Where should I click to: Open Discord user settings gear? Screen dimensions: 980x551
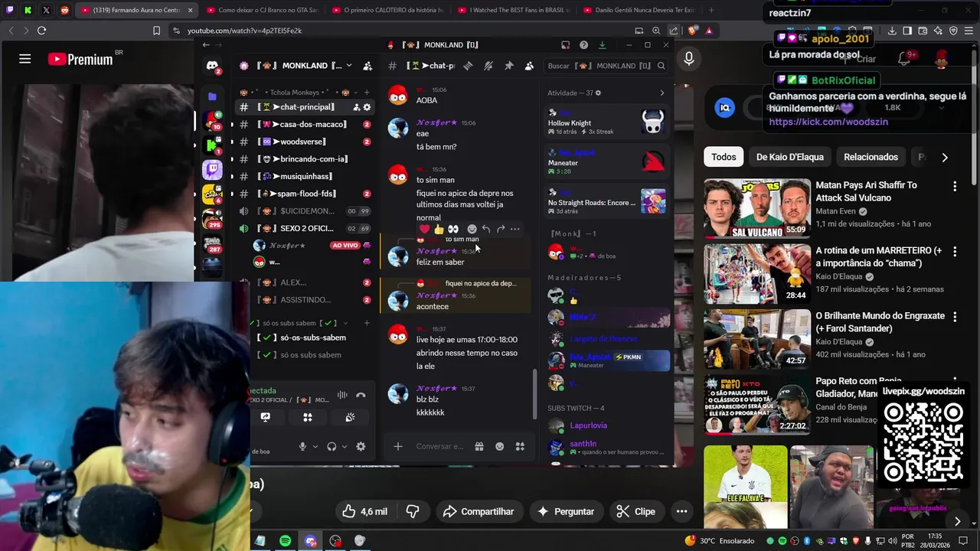tap(361, 447)
